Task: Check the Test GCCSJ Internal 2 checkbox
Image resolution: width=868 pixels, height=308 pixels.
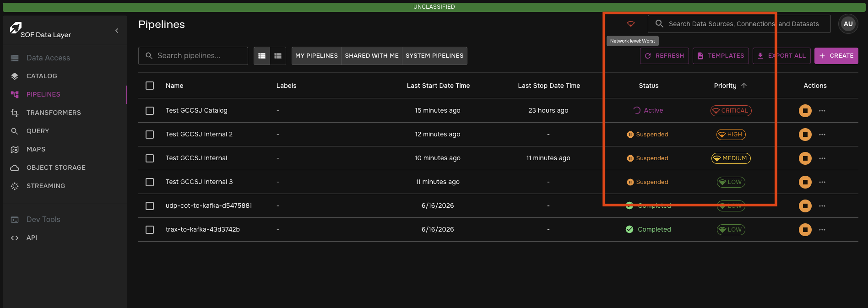Action: (x=150, y=134)
